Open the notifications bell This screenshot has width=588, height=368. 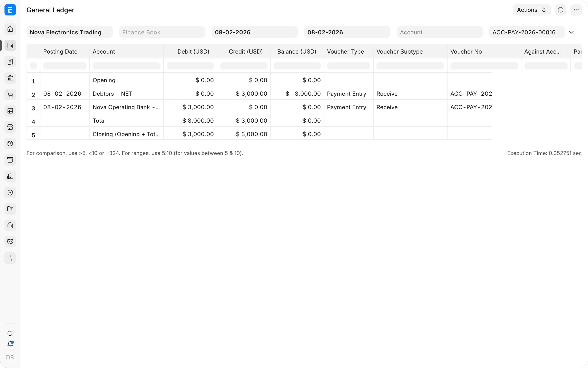[10, 344]
